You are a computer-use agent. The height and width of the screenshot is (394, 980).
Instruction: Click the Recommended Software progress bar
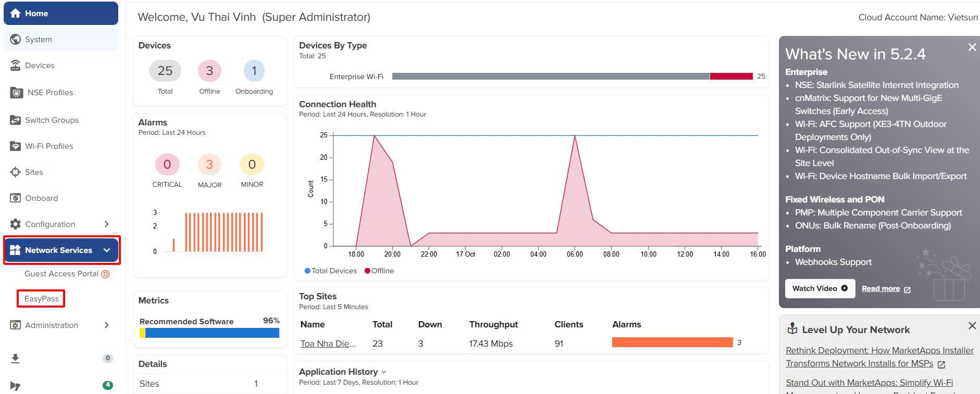coord(209,333)
